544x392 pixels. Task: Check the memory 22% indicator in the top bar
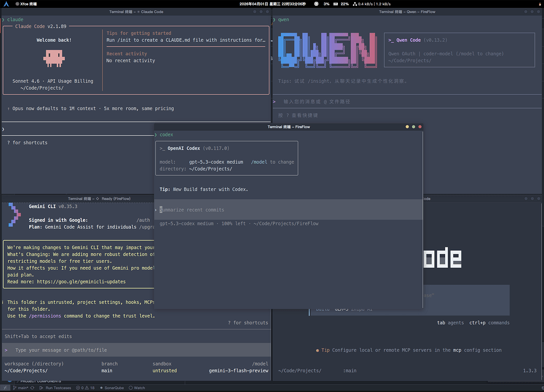click(341, 4)
